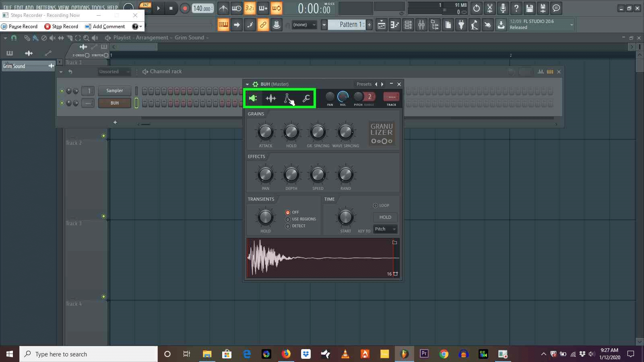This screenshot has width=644, height=362.
Task: Select the Playlist pencil draw tool
Action: tap(27, 38)
